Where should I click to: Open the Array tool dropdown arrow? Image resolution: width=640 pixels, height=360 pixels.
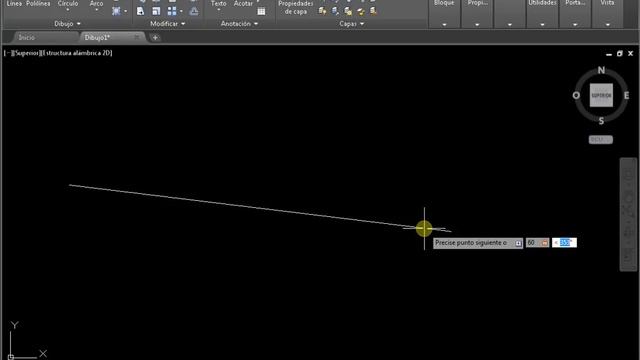[181, 11]
